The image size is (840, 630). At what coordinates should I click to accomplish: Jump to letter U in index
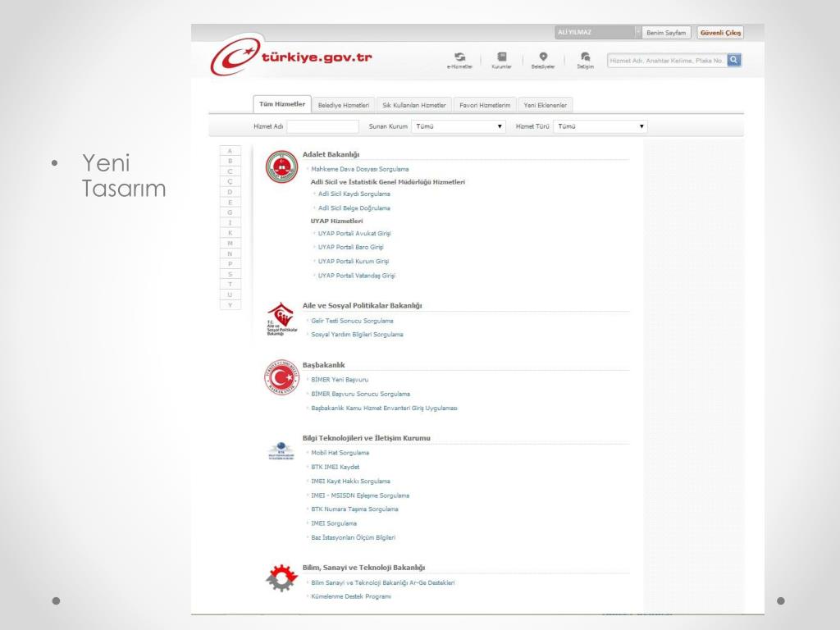pyautogui.click(x=231, y=294)
